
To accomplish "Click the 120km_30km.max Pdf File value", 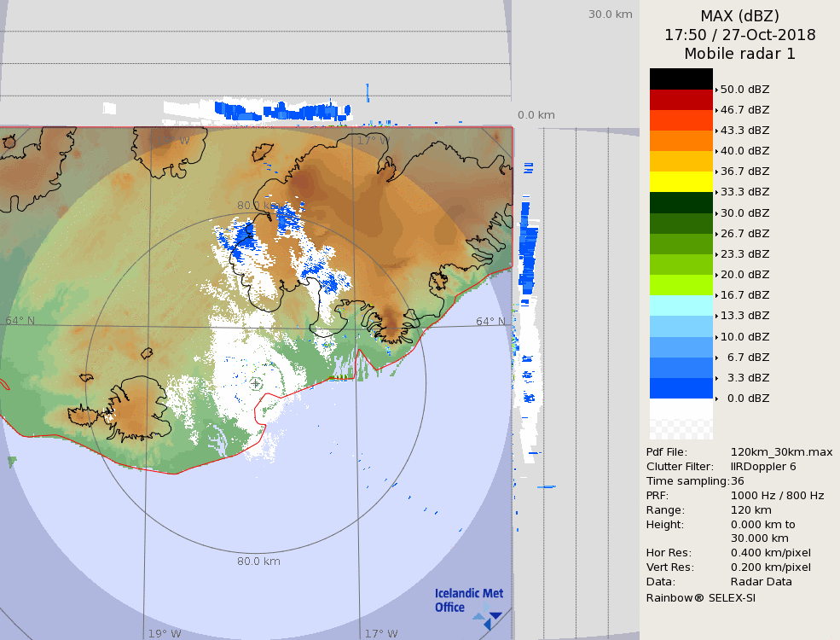I will pyautogui.click(x=781, y=452).
